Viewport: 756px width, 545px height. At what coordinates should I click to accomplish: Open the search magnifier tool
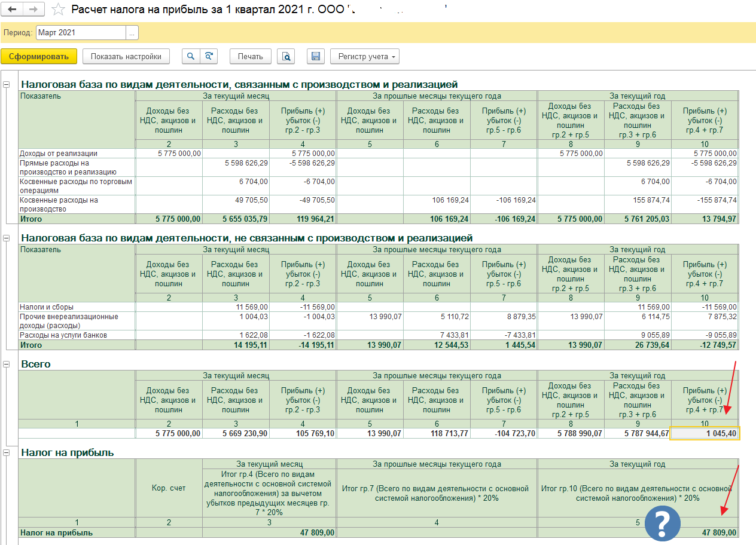191,57
